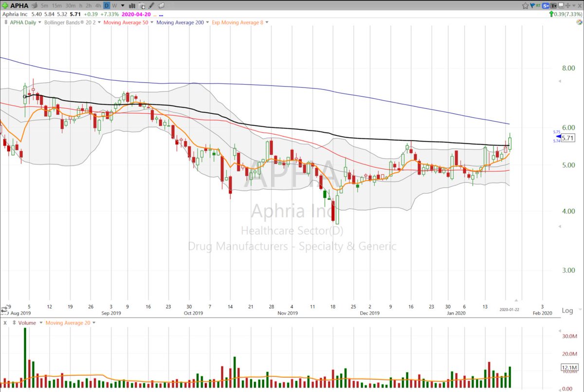Click the APHA ticker symbol field
Viewport: 584px width, 392px height.
point(19,6)
